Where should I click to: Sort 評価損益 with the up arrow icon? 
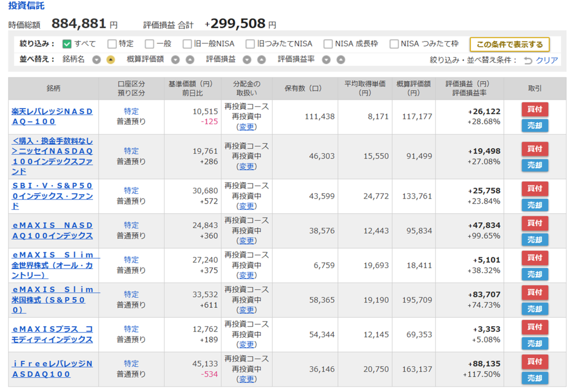click(x=261, y=60)
